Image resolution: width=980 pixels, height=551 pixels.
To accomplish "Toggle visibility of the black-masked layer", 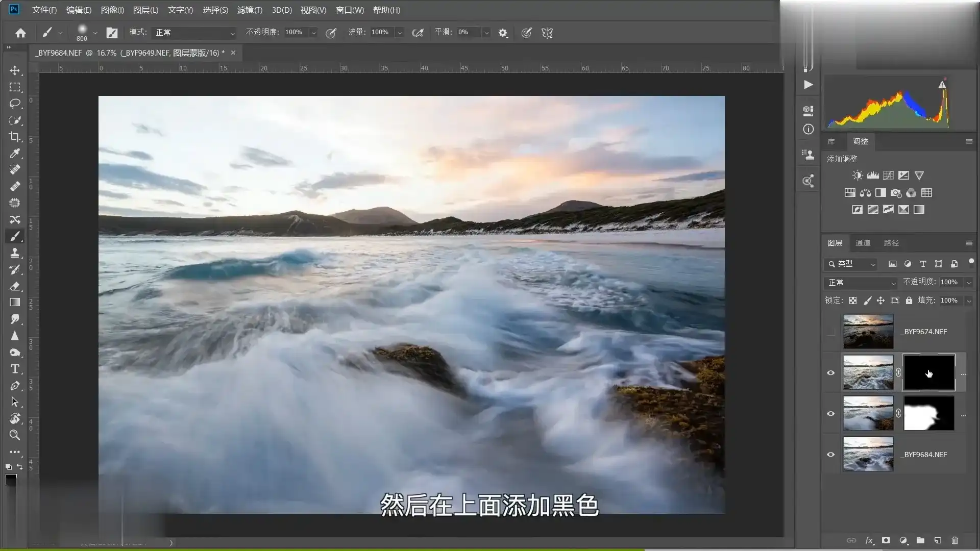I will click(x=830, y=373).
